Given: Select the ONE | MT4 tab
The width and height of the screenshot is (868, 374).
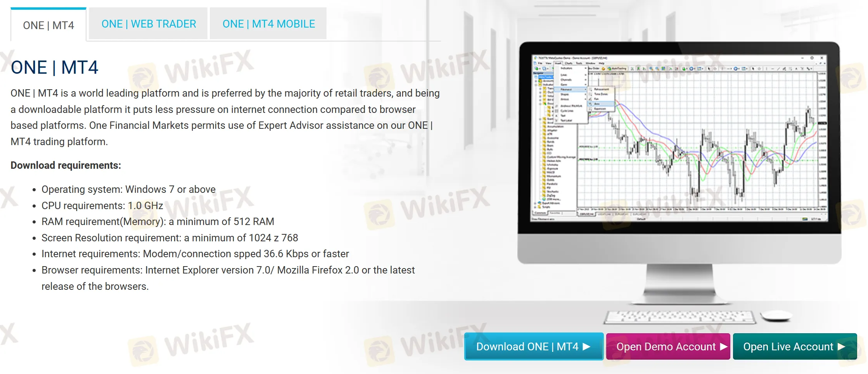Looking at the screenshot, I should coord(48,24).
